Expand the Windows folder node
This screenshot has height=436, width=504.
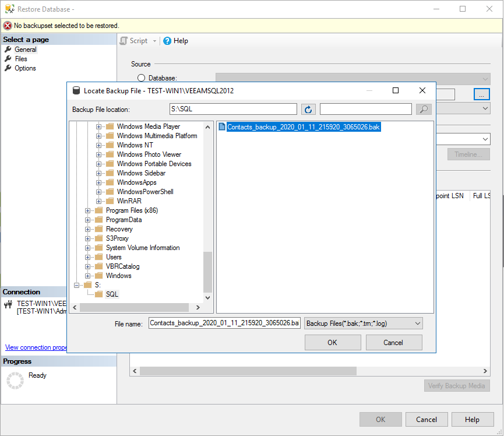[x=88, y=276]
